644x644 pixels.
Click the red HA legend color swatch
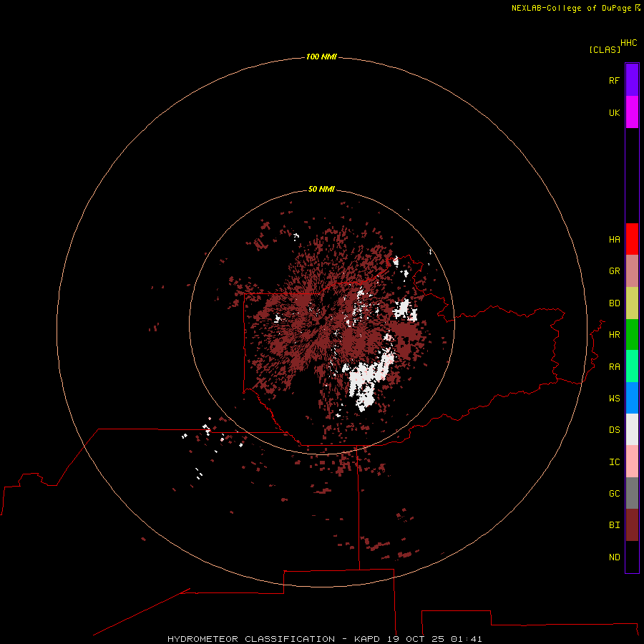coord(632,239)
